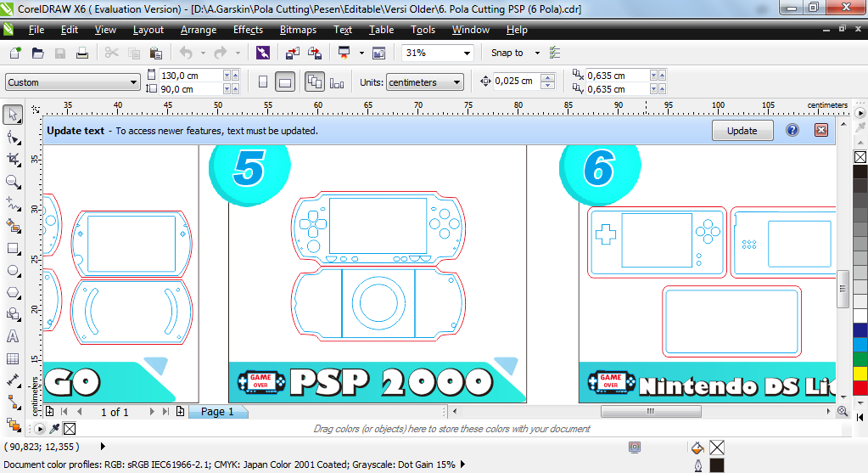
Task: Close the Update text notification bar
Action: click(821, 130)
